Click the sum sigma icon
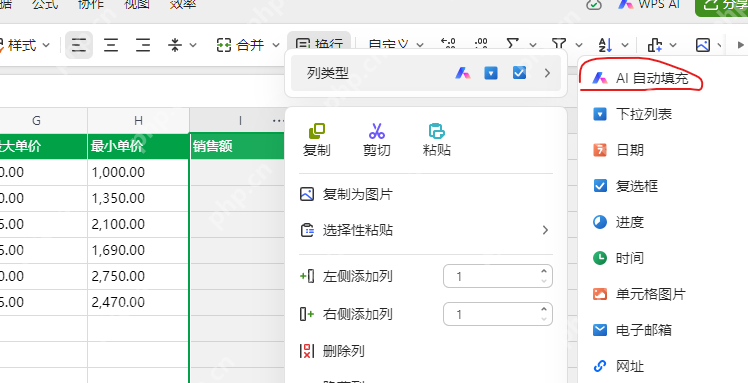748x383 pixels. [512, 45]
